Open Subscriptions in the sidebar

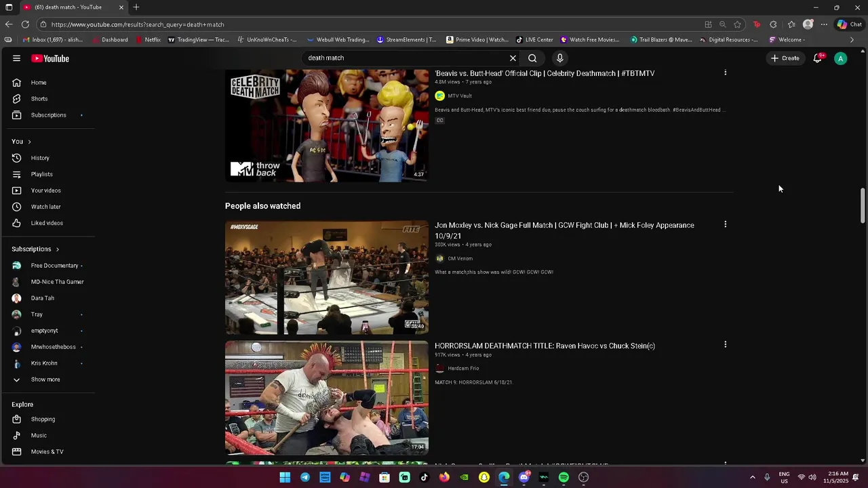(47, 115)
